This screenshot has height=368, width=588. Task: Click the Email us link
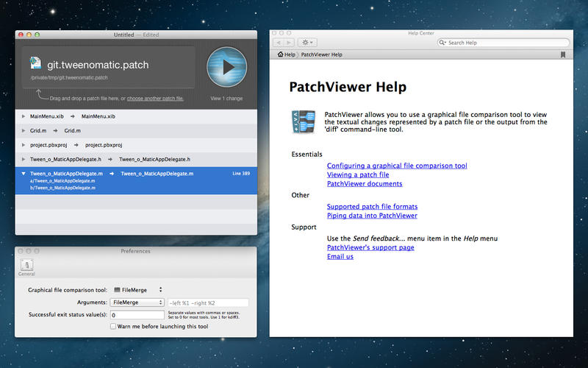tap(340, 256)
